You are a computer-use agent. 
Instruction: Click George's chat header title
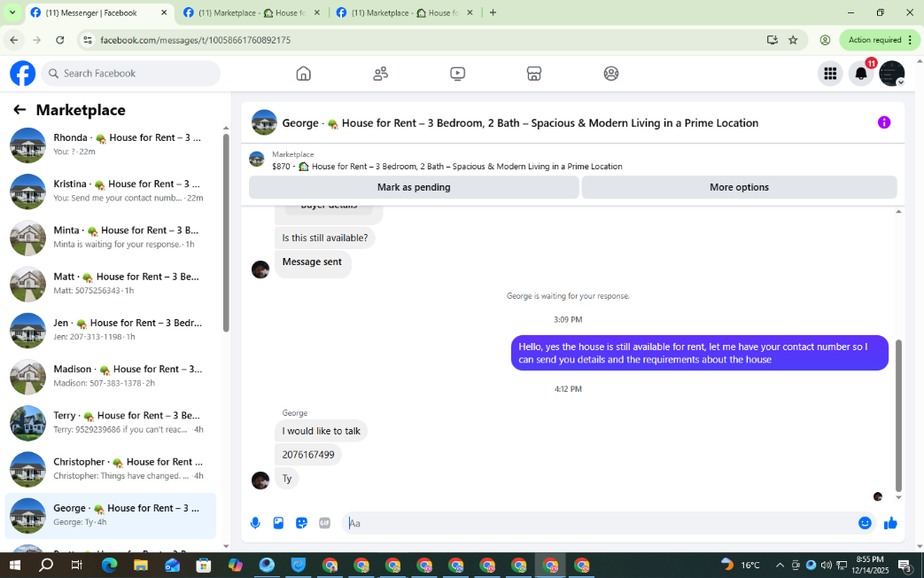[520, 122]
